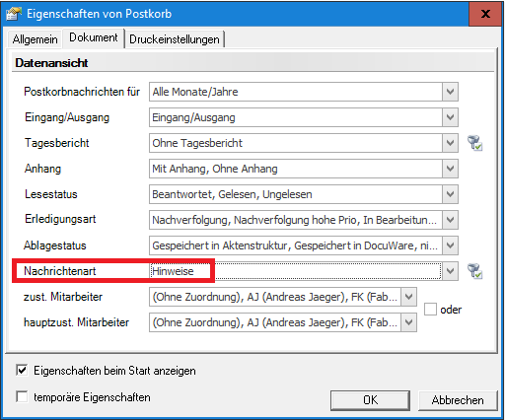Click the Erledigungsart label
This screenshot has width=505, height=420.
[x=60, y=219]
